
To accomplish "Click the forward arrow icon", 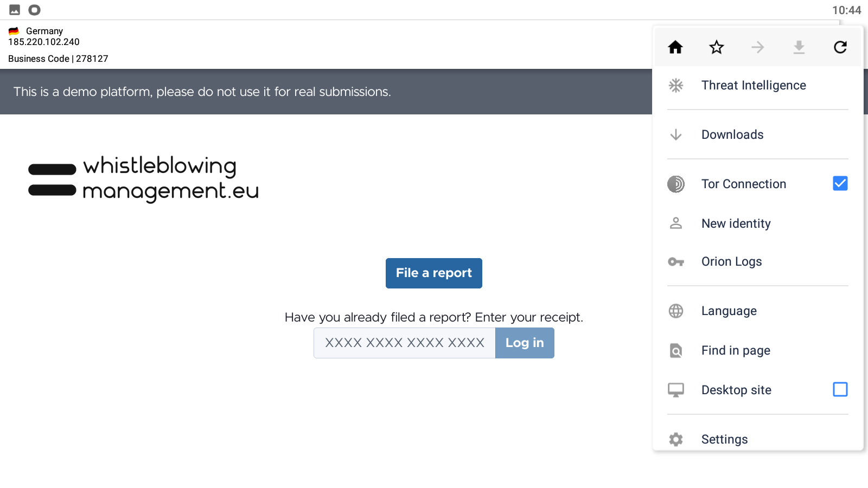I will 758,47.
